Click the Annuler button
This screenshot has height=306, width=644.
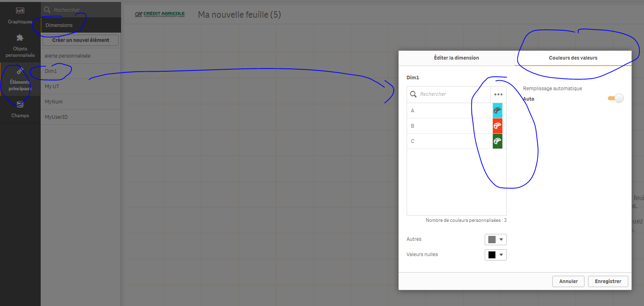pos(568,281)
